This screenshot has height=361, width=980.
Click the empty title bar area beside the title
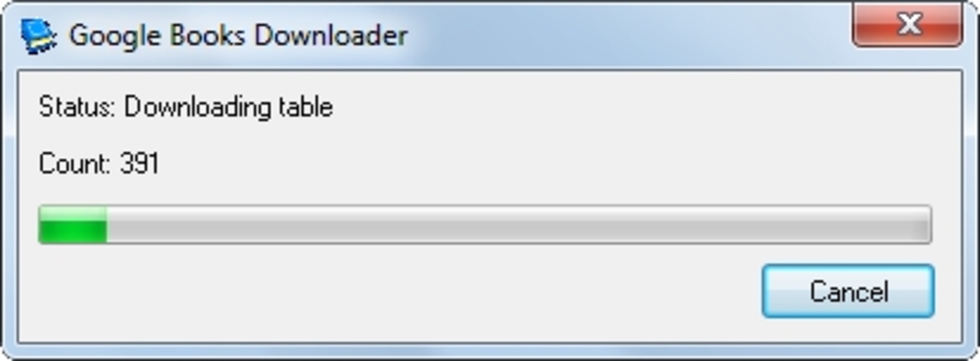pyautogui.click(x=625, y=35)
